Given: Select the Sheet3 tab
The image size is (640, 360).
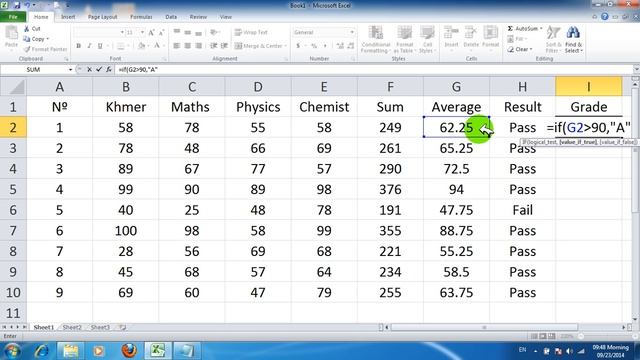Looking at the screenshot, I should pyautogui.click(x=100, y=327).
